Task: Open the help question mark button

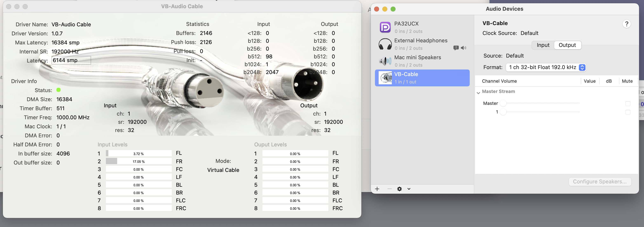Action: coord(626,24)
